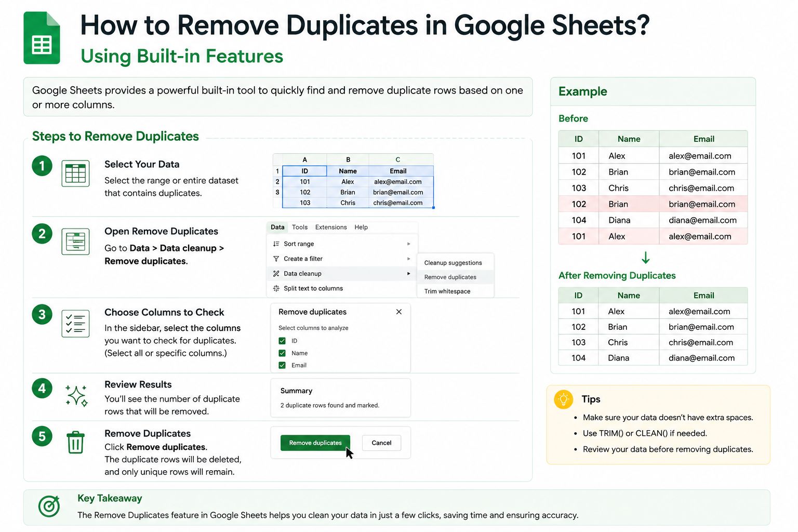Click the Split text to columns icon
The width and height of the screenshot is (798, 532).
click(276, 288)
